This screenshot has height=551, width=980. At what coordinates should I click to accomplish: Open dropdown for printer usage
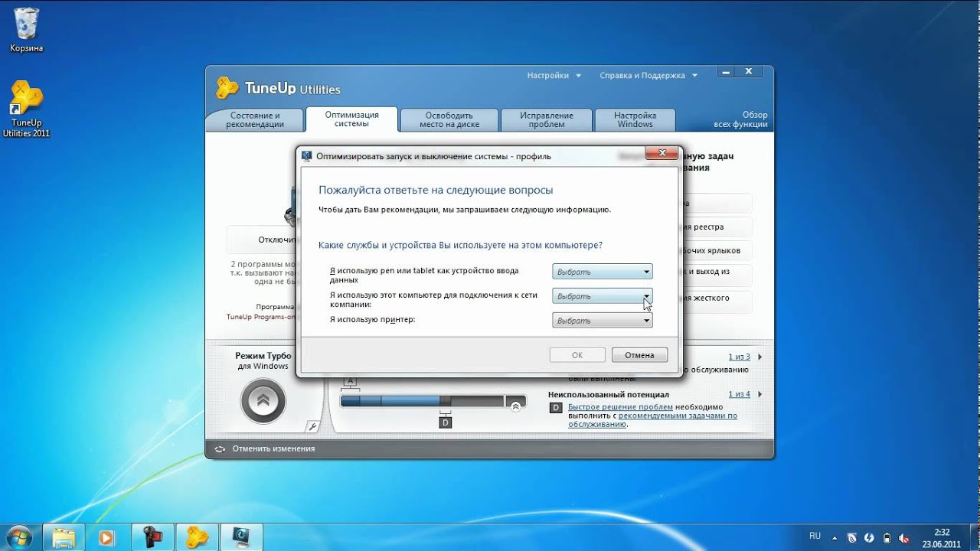[x=602, y=321]
